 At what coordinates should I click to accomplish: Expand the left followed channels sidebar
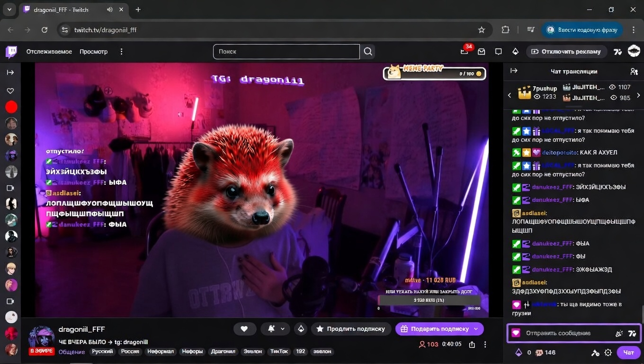(10, 73)
